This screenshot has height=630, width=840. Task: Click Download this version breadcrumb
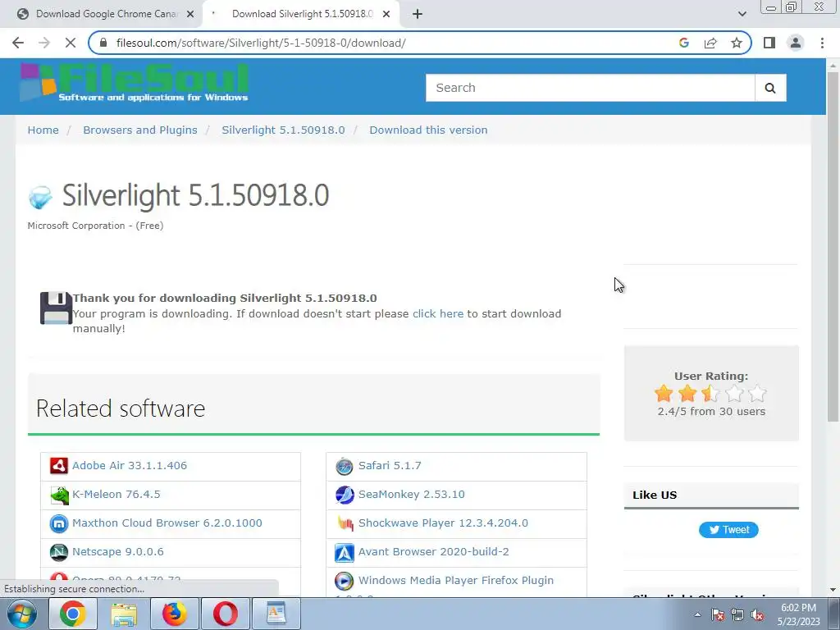[x=428, y=130]
